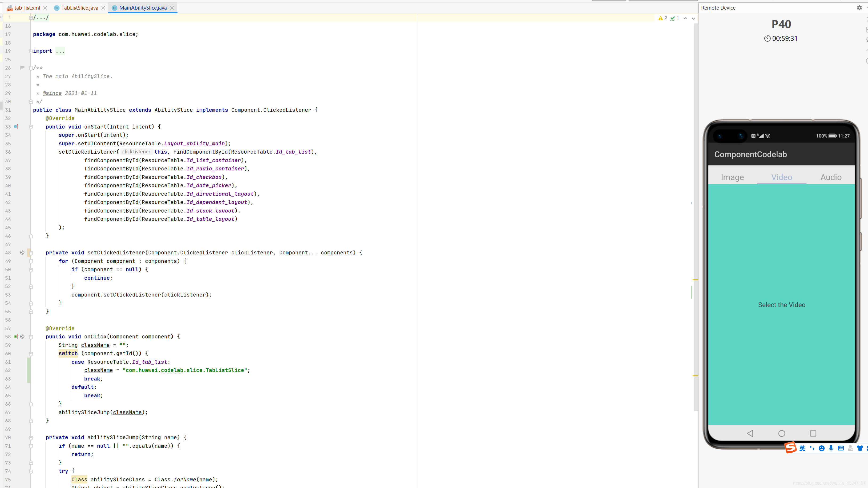
Task: Click the folded import '...' placeholder
Action: coord(60,51)
